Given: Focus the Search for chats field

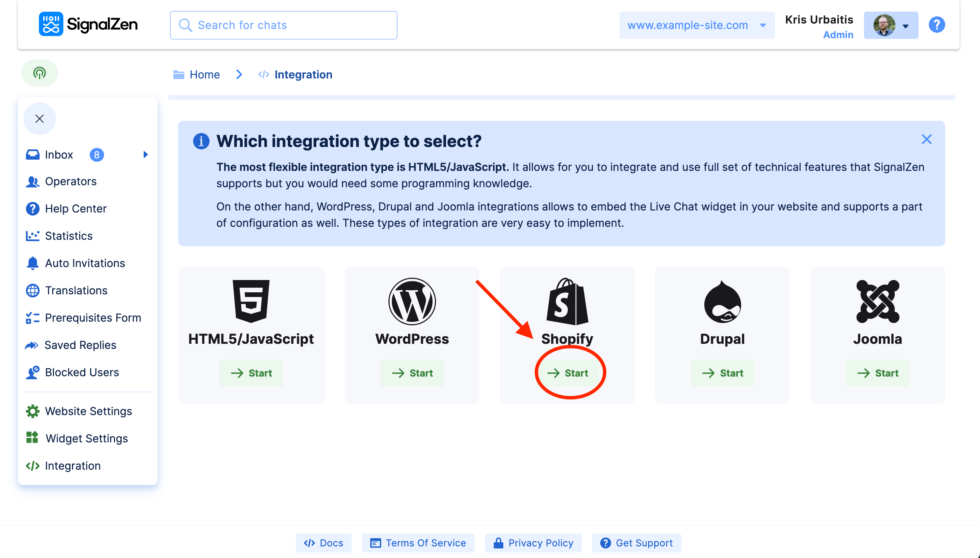Looking at the screenshot, I should [x=284, y=25].
